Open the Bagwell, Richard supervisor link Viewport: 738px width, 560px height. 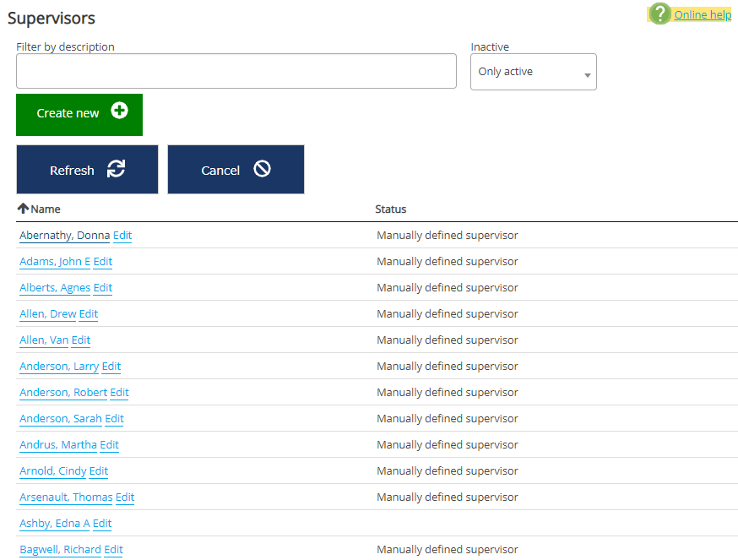coord(60,550)
